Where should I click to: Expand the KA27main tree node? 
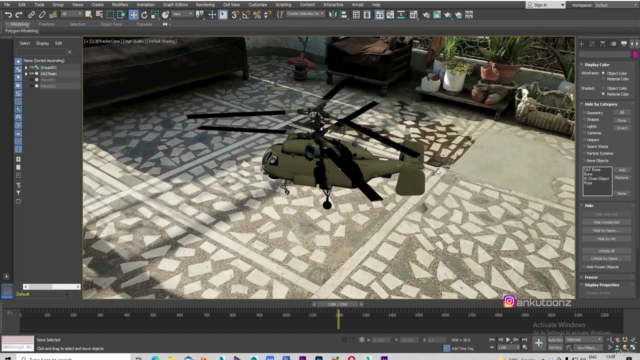coord(26,74)
